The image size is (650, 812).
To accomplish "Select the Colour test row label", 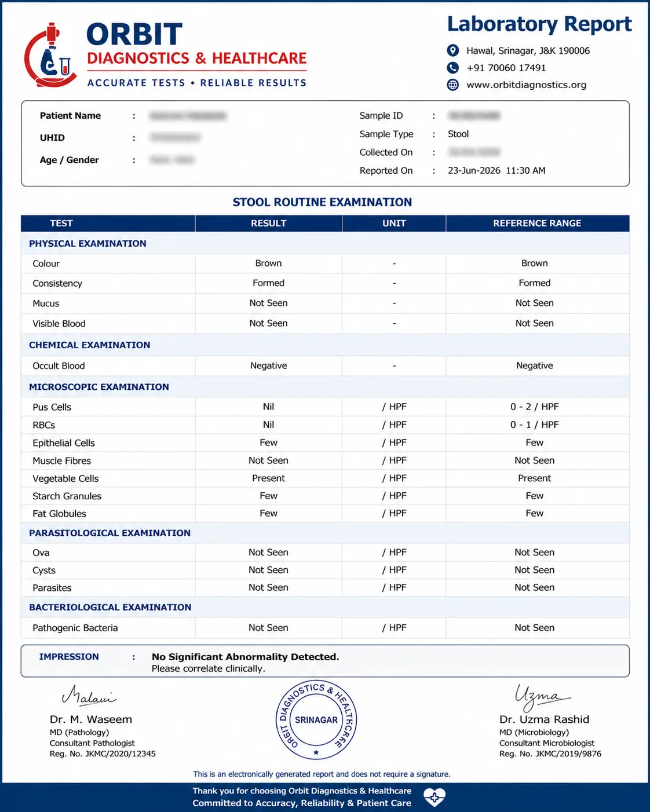I will tap(46, 264).
